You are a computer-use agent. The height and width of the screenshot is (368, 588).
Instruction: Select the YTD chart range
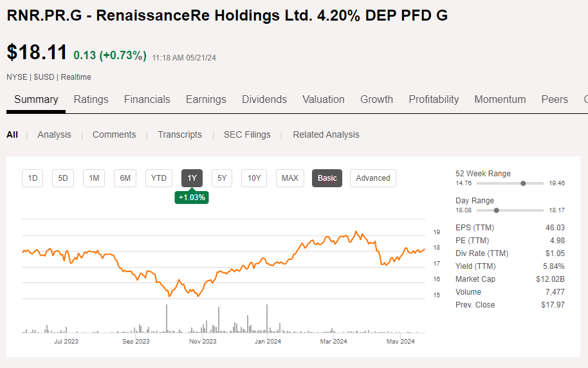coord(159,178)
